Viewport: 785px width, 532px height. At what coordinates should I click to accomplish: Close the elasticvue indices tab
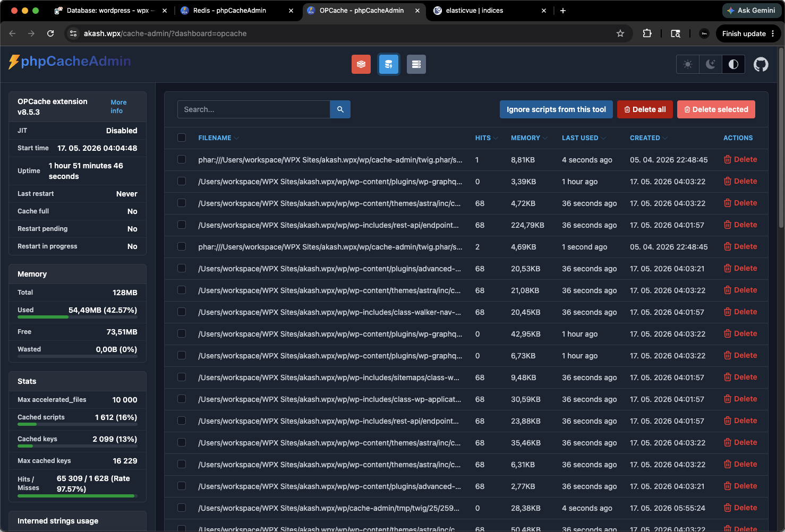tap(544, 11)
